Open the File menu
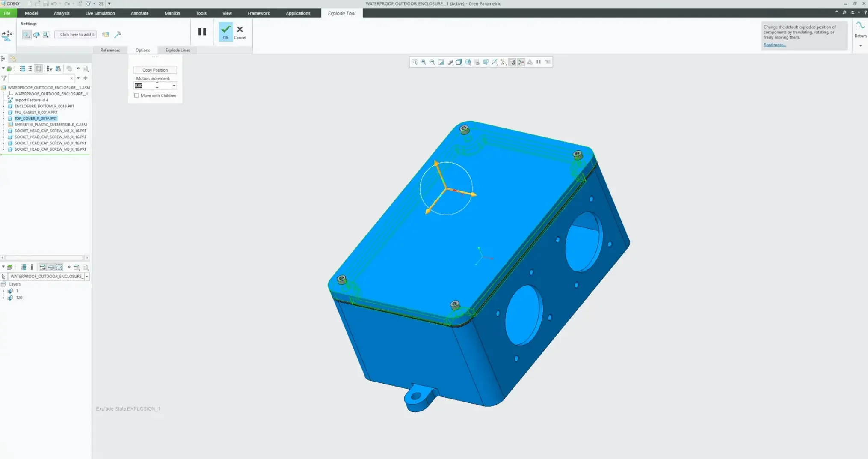The image size is (868, 459). pyautogui.click(x=7, y=13)
